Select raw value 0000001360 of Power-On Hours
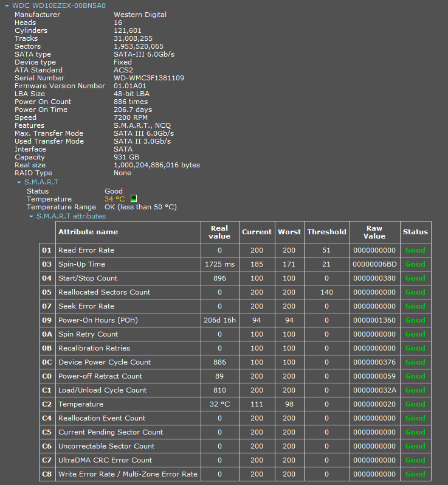 [374, 320]
